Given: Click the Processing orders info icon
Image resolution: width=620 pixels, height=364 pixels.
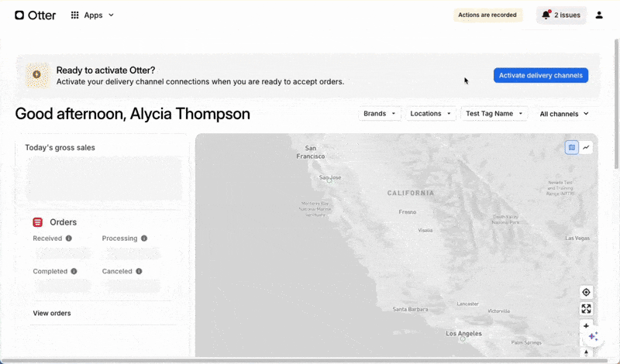Looking at the screenshot, I should click(x=144, y=239).
